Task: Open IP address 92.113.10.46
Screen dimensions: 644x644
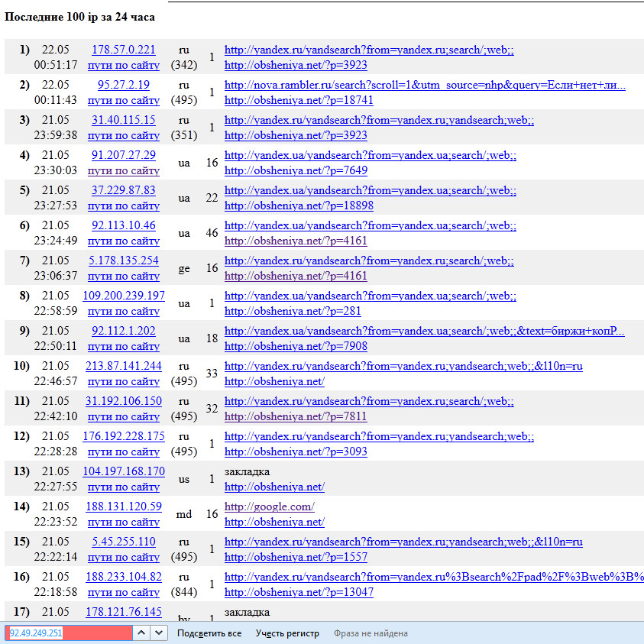Action: tap(124, 225)
